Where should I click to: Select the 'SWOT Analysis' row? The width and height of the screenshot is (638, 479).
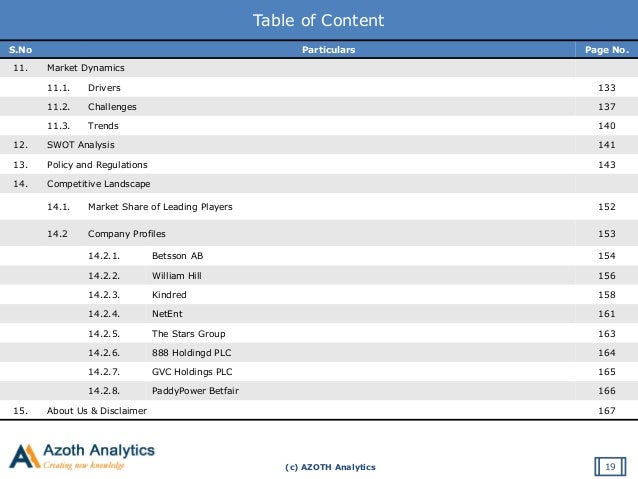pos(319,145)
